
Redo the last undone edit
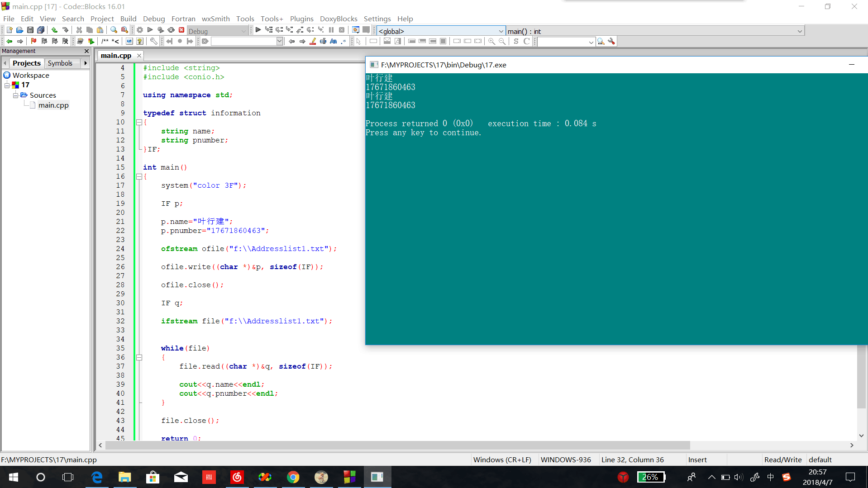coord(65,30)
